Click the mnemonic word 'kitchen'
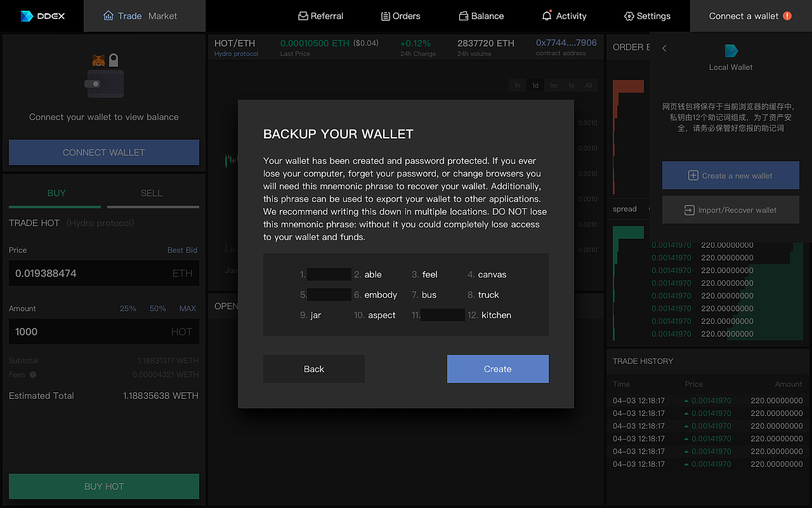Viewport: 812px width, 508px height. point(496,315)
